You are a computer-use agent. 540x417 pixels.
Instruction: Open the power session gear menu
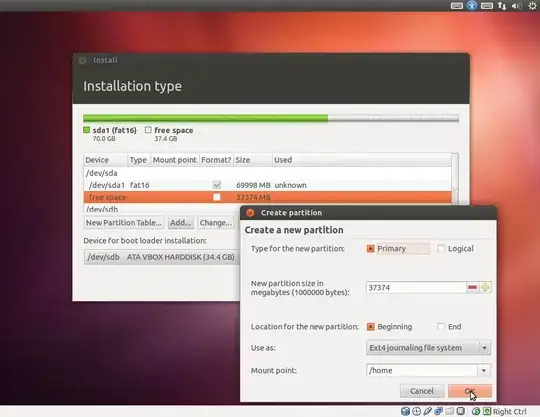[x=532, y=6]
